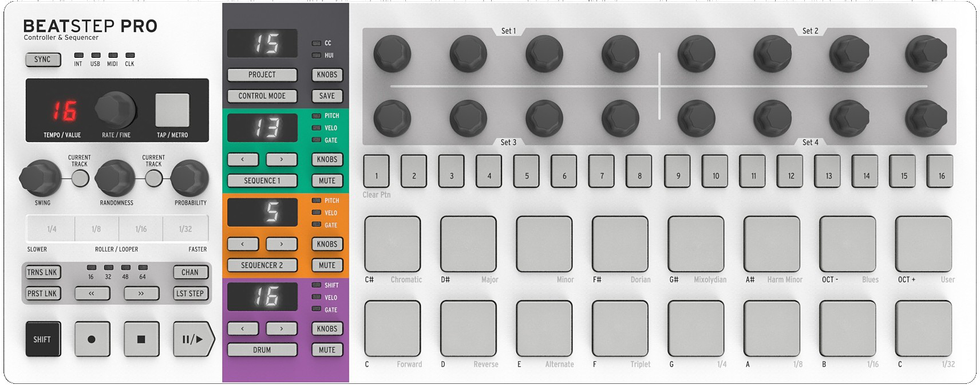Hit the C 1/32 pad
Viewport: 980px width, 385px height.
[924, 329]
